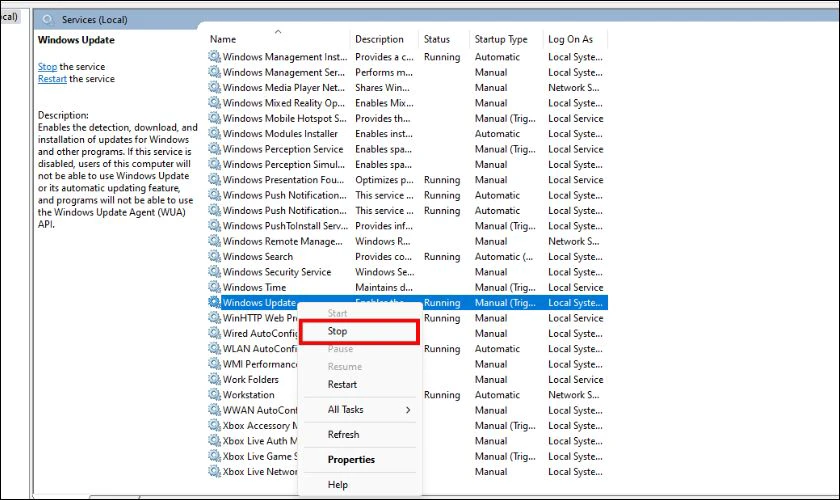Click the gear icon for Windows Time
Image resolution: width=840 pixels, height=500 pixels.
click(x=214, y=287)
